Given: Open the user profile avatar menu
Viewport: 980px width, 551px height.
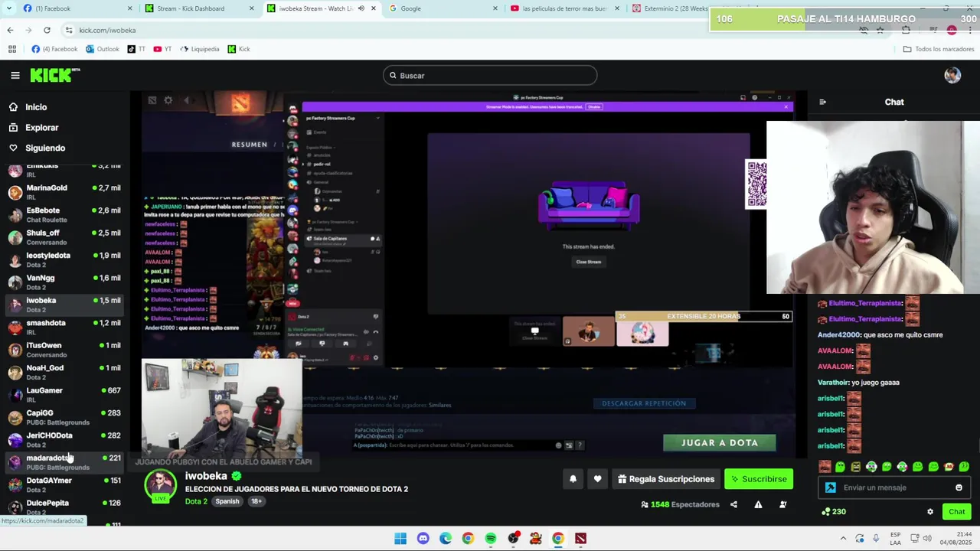Looking at the screenshot, I should click(952, 75).
